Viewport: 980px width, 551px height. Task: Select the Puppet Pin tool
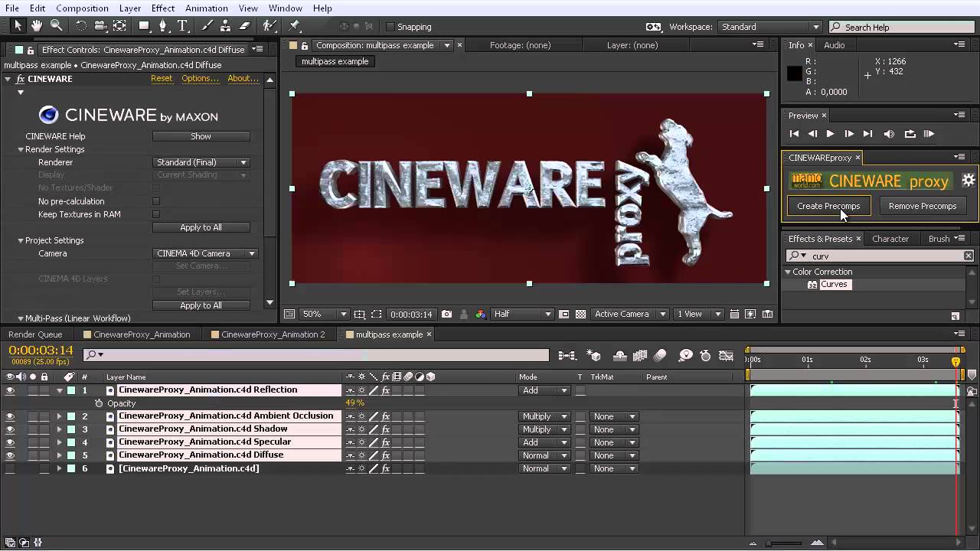coord(294,26)
